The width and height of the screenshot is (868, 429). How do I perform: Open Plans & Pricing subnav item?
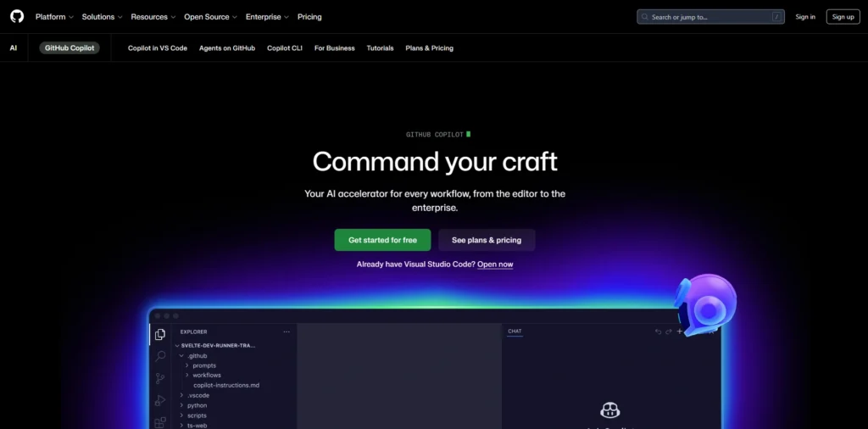click(429, 48)
